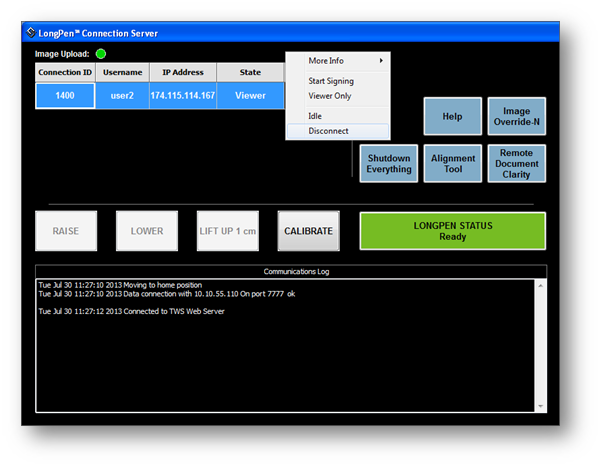Click the Image Override-N button
The width and height of the screenshot is (602, 468).
pos(517,116)
